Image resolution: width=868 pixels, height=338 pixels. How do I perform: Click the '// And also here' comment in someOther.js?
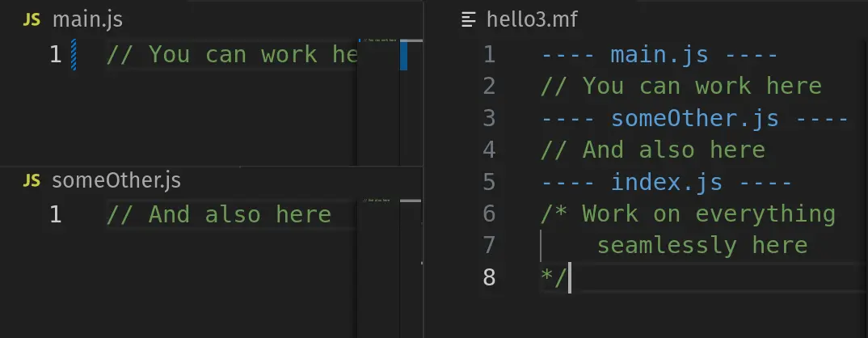[219, 214]
